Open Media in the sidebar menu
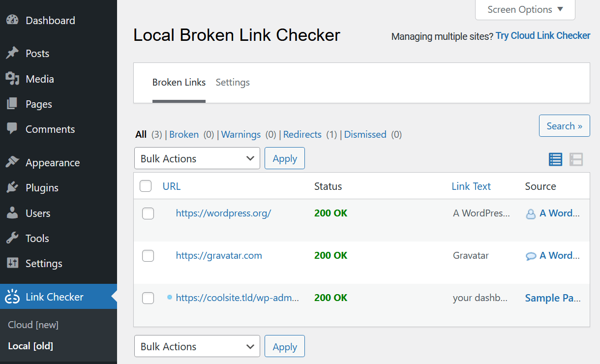Image resolution: width=600 pixels, height=364 pixels. point(59,79)
